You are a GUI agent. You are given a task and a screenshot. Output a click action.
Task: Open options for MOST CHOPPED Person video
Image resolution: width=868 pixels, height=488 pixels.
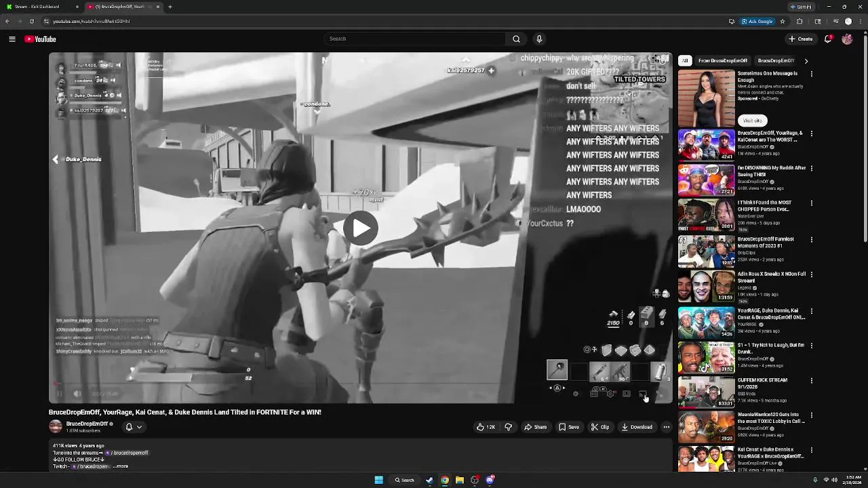pyautogui.click(x=811, y=203)
